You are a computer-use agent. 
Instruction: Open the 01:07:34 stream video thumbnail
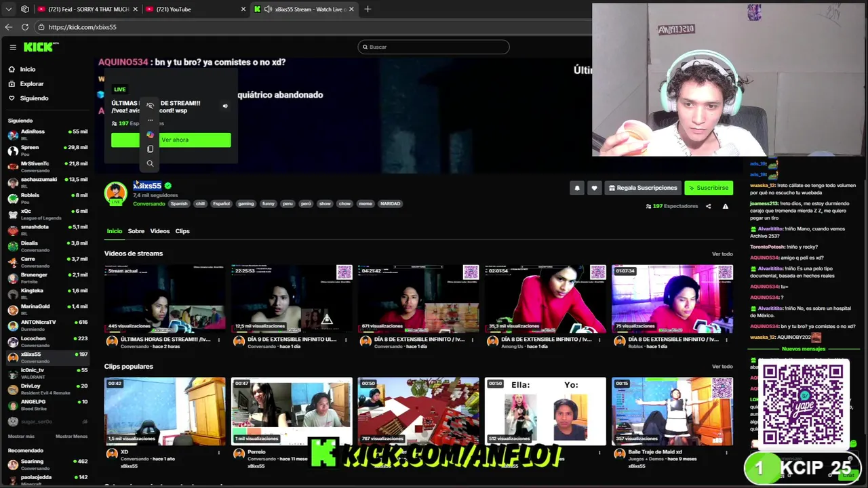[672, 298]
